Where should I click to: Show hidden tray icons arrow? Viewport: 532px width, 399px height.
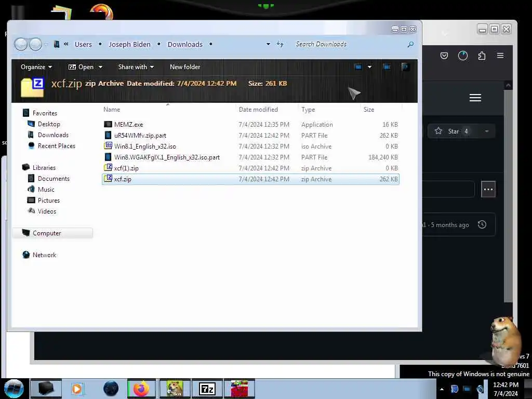click(442, 389)
